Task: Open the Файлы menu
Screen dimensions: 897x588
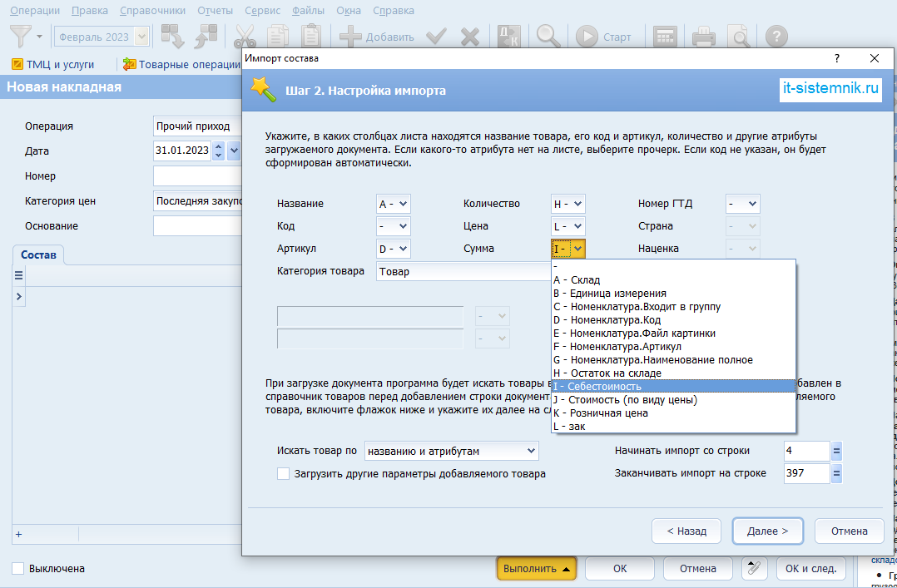Action: 308,10
